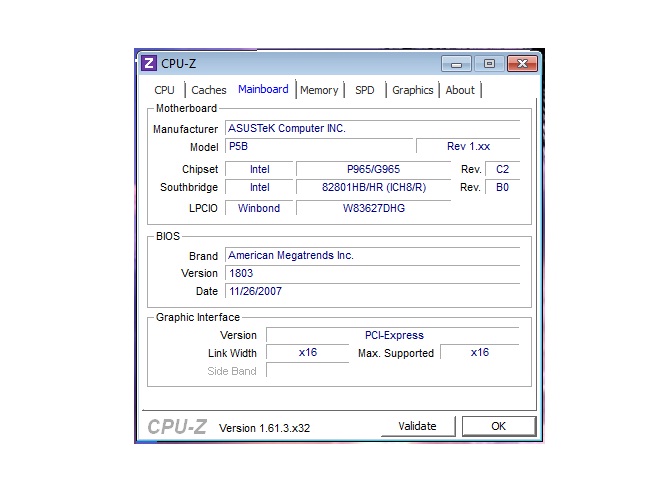Image resolution: width=667 pixels, height=490 pixels.
Task: Click the Link Width x16 field
Action: pos(308,353)
